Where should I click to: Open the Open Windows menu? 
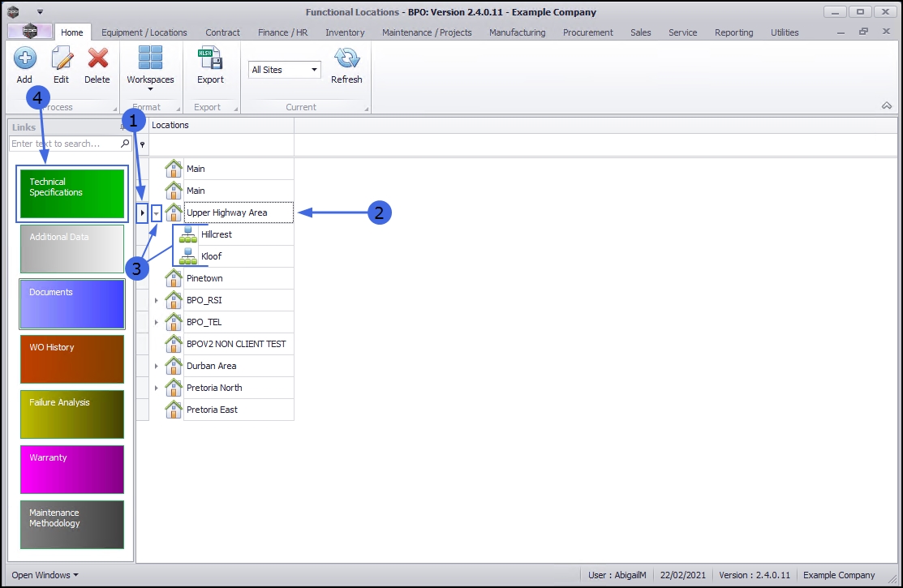point(45,575)
